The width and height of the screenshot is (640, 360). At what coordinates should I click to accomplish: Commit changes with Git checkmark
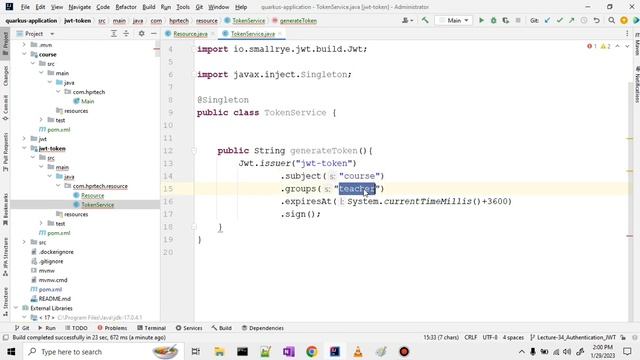(x=560, y=20)
